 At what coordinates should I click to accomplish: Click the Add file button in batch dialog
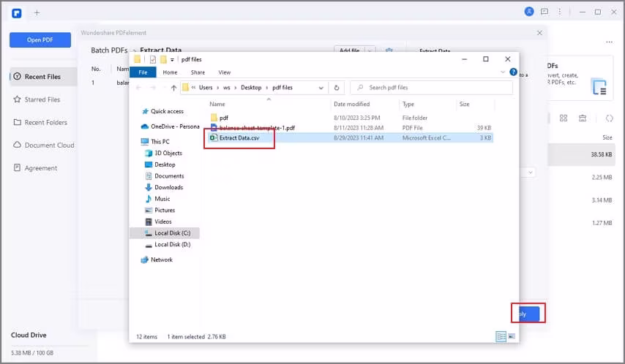(x=349, y=50)
